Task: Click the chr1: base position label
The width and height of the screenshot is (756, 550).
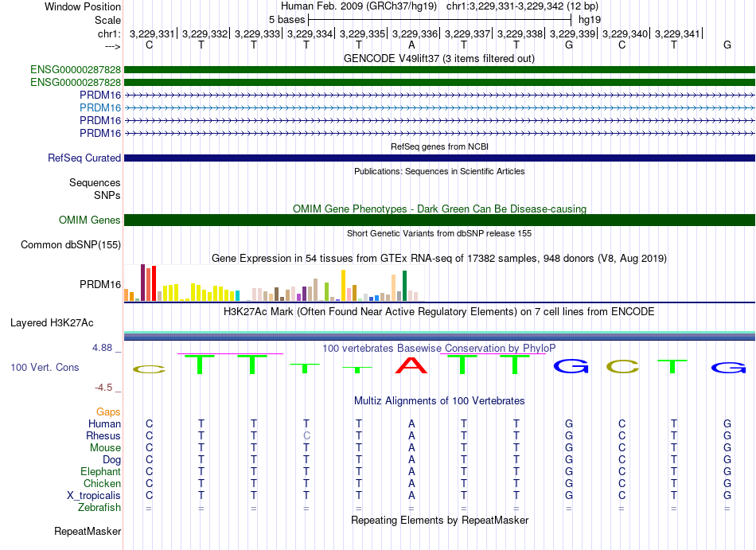Action: [109, 33]
